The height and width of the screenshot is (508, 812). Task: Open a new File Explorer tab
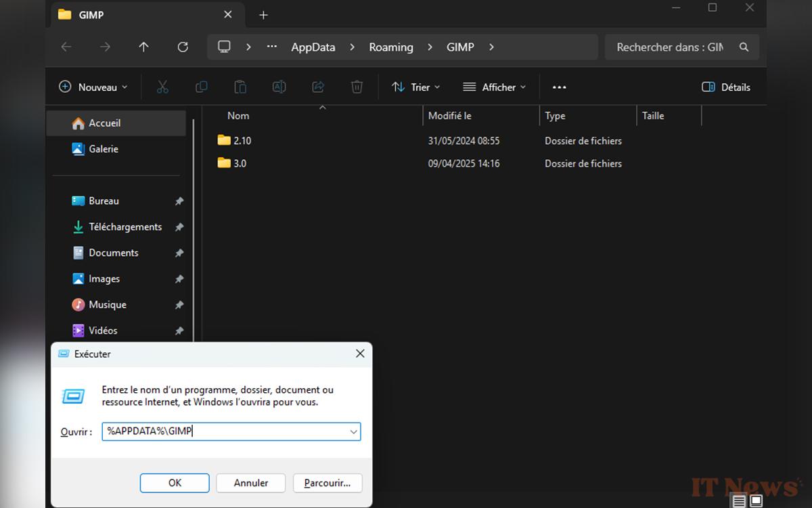coord(263,14)
